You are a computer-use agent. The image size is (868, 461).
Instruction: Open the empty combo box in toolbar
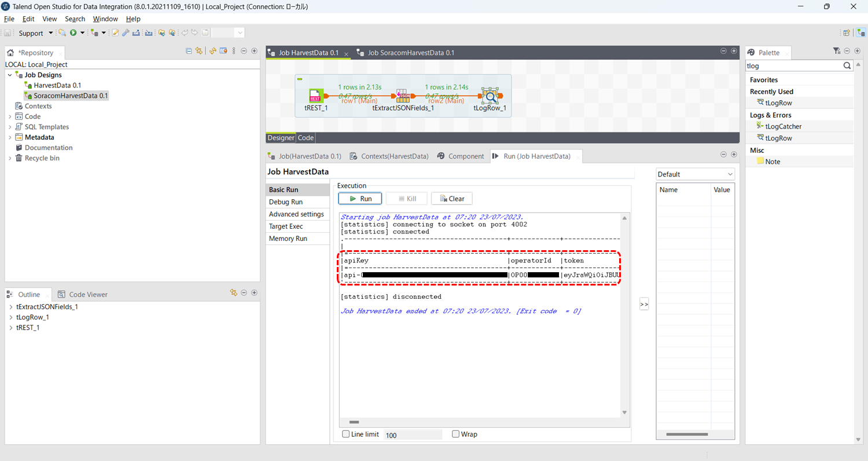tap(228, 33)
